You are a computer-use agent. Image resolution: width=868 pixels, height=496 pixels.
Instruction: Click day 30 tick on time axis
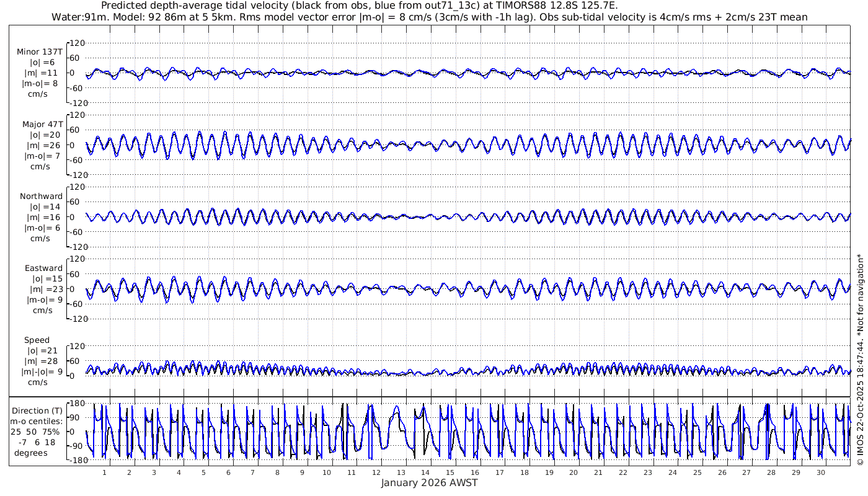click(x=821, y=472)
